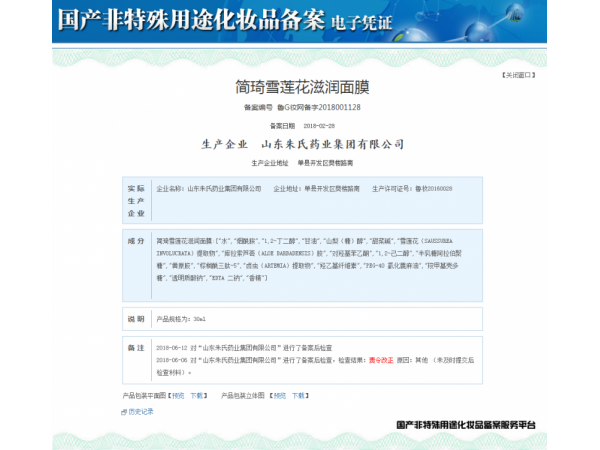The image size is (600, 450).
Task: Click the banner title 国产非特殊用途化妆品备案
Action: (x=191, y=20)
